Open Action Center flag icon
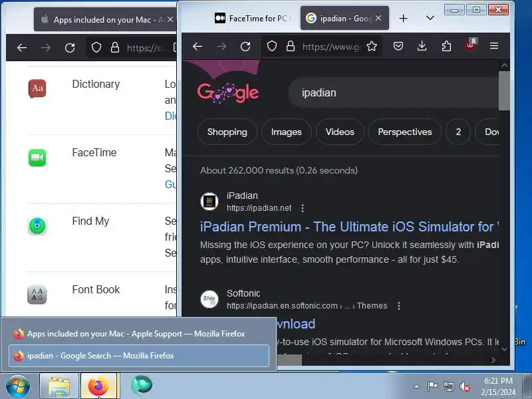 [x=433, y=386]
